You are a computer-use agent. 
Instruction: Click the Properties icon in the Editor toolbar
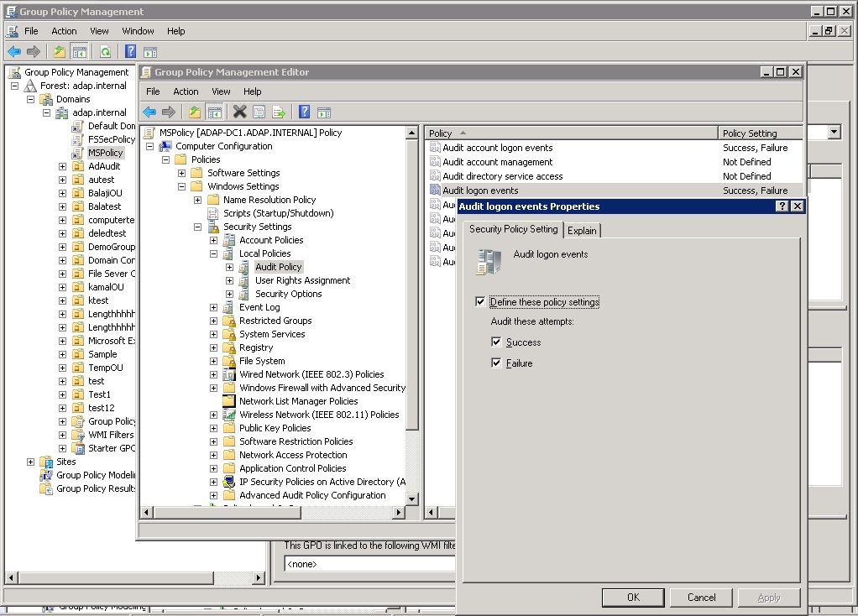[259, 112]
